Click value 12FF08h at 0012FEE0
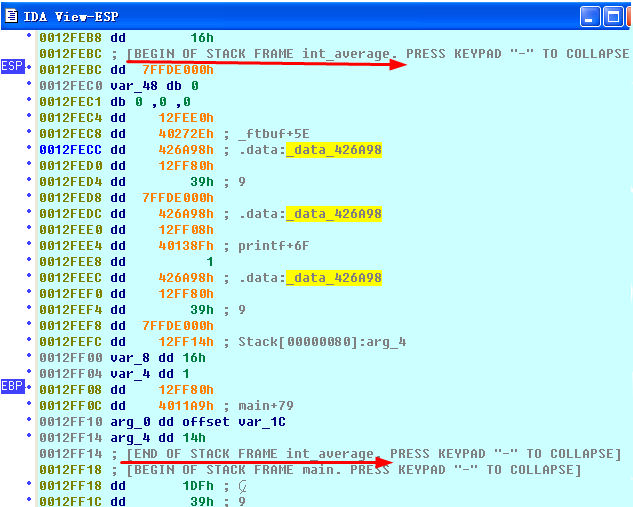Image resolution: width=633 pixels, height=507 pixels. click(x=186, y=230)
